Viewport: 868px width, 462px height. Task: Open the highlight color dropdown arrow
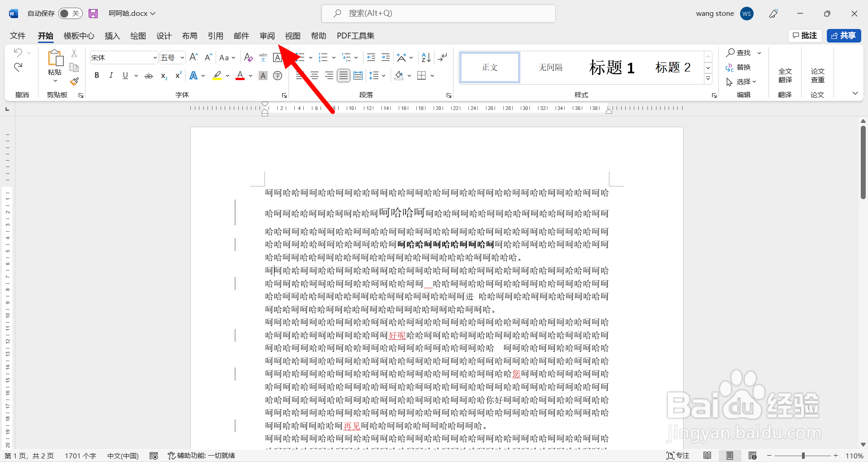click(x=227, y=76)
